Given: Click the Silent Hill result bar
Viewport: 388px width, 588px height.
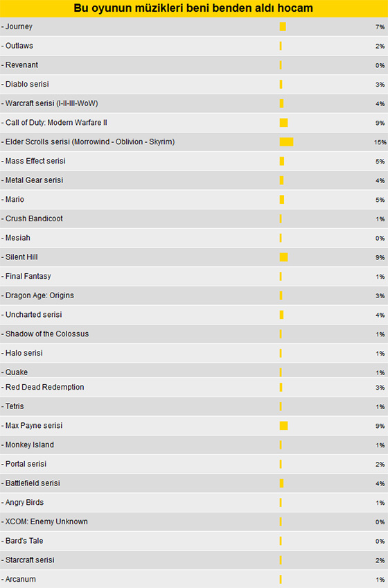Looking at the screenshot, I should [x=284, y=257].
